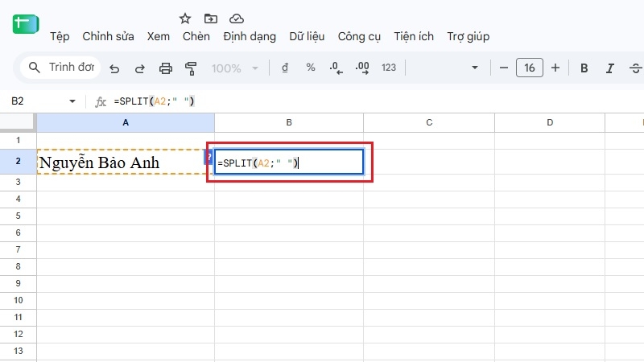
Task: Open the name box dropdown arrow
Action: click(x=72, y=101)
